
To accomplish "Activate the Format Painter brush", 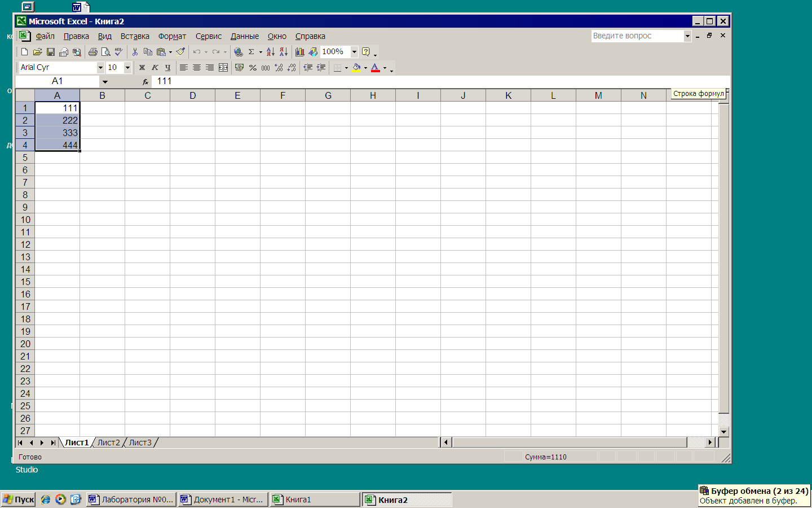I will [x=180, y=52].
